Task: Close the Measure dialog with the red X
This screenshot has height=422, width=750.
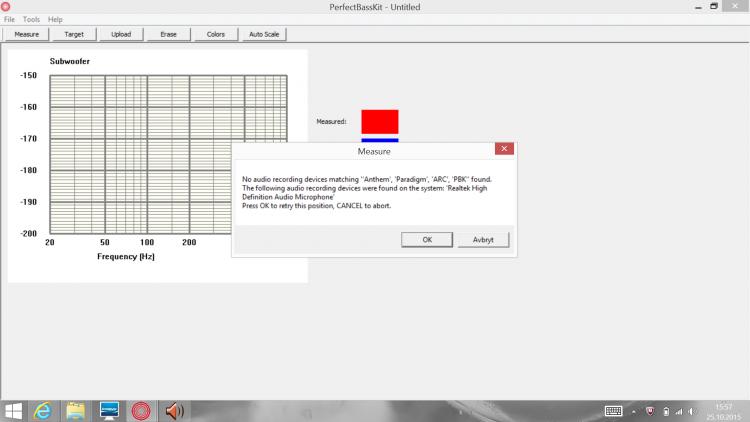Action: pos(504,149)
